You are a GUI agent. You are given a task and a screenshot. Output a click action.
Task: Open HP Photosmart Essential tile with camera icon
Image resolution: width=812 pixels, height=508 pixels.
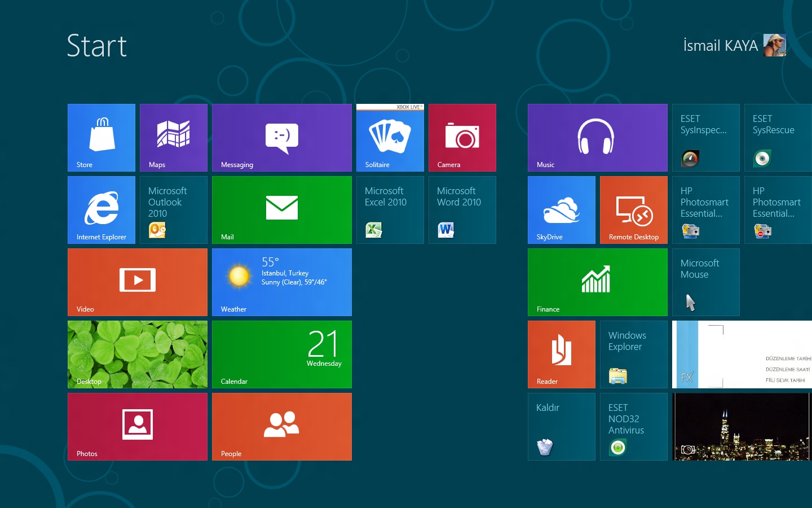click(x=706, y=210)
